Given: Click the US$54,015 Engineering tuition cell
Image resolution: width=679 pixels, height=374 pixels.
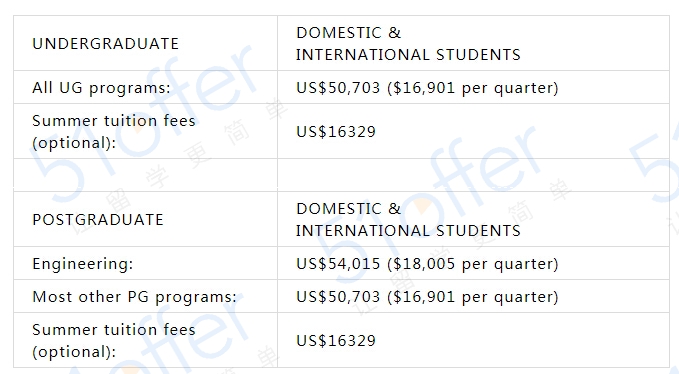Looking at the screenshot, I should click(x=473, y=263).
